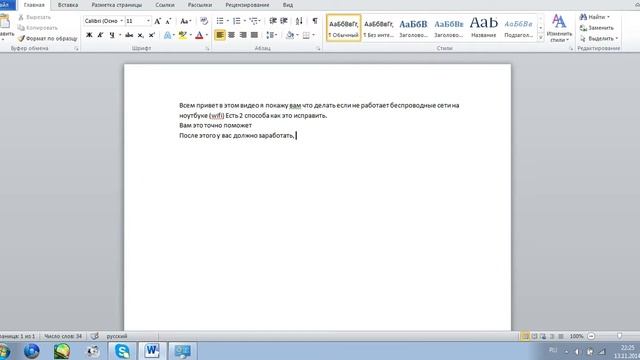Increase paragraph indent
The width and height of the screenshot is (640, 360).
point(284,21)
